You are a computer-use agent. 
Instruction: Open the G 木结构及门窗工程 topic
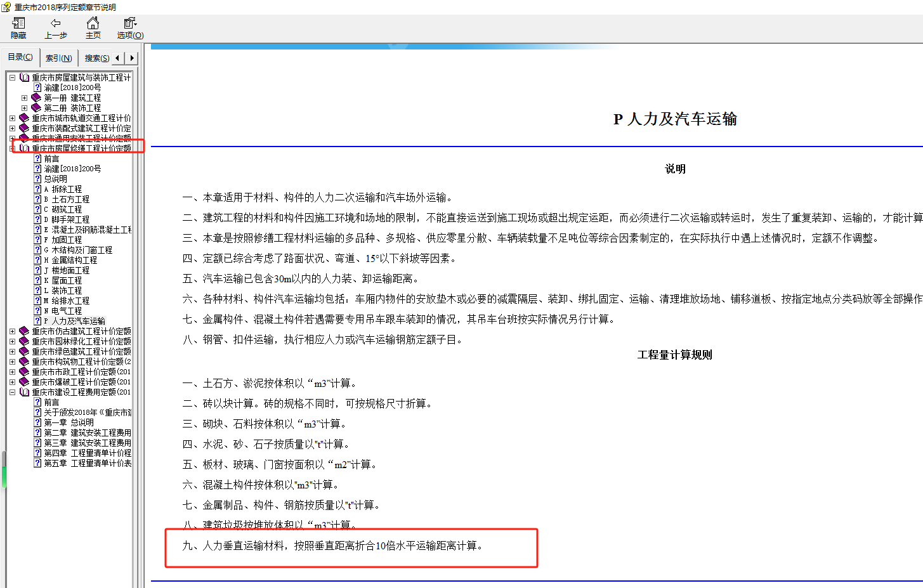point(78,250)
